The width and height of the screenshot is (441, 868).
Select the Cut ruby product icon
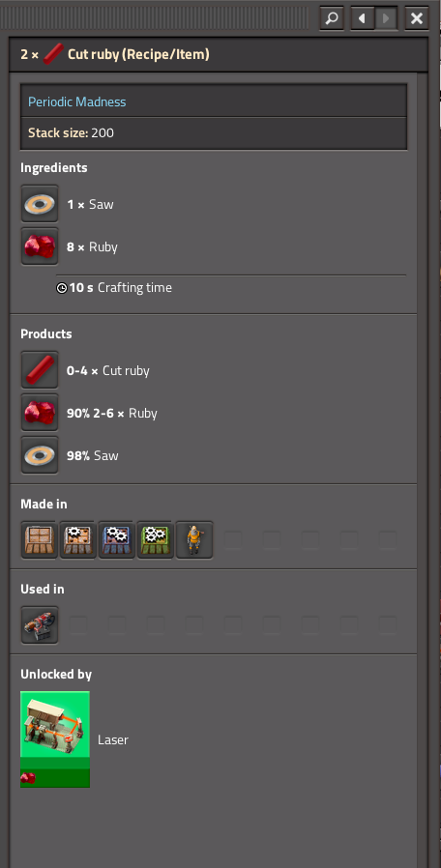coord(40,370)
